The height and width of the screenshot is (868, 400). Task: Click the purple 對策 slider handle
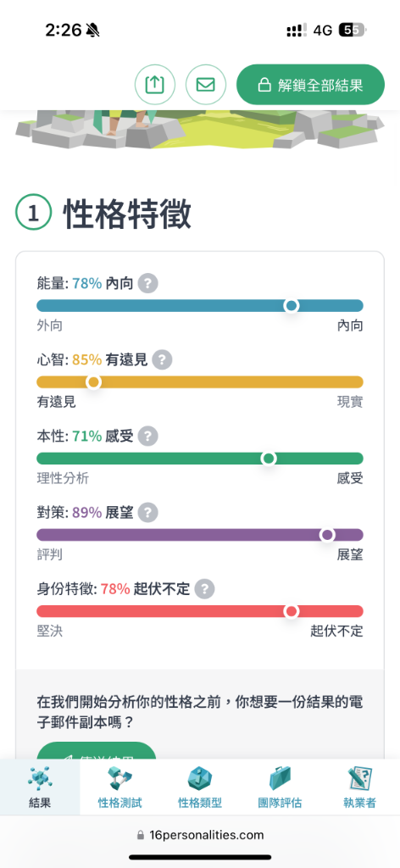[327, 535]
